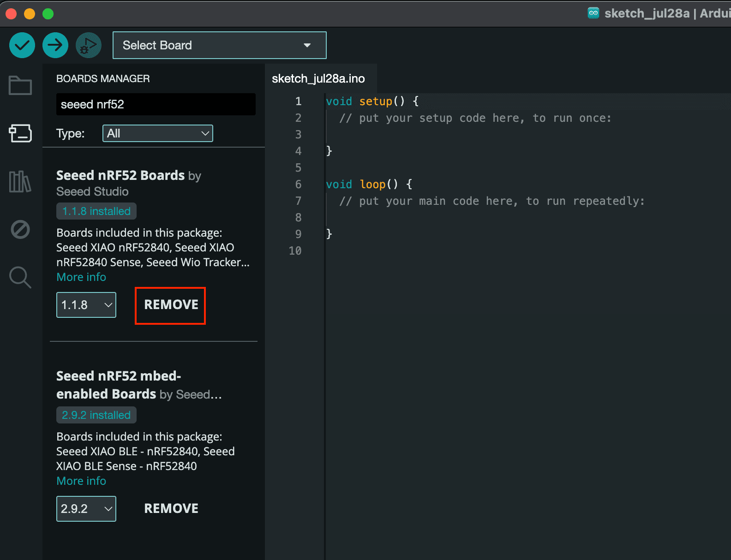
Task: Click the boards search field 'seeed nrf52'
Action: [156, 104]
